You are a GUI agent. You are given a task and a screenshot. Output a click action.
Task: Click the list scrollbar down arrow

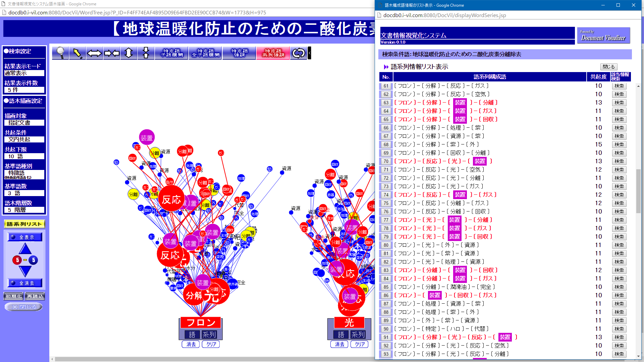638,356
